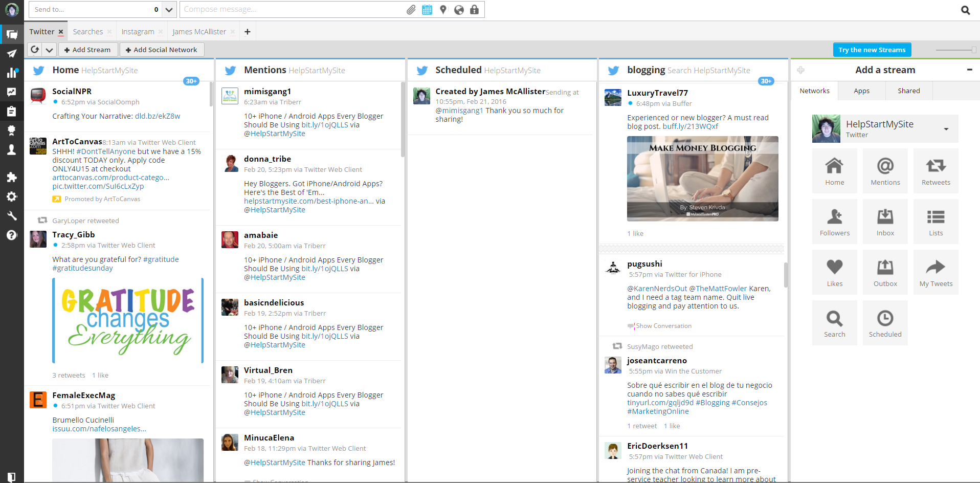980x483 pixels.
Task: Click the Add Social Network button
Action: (162, 50)
